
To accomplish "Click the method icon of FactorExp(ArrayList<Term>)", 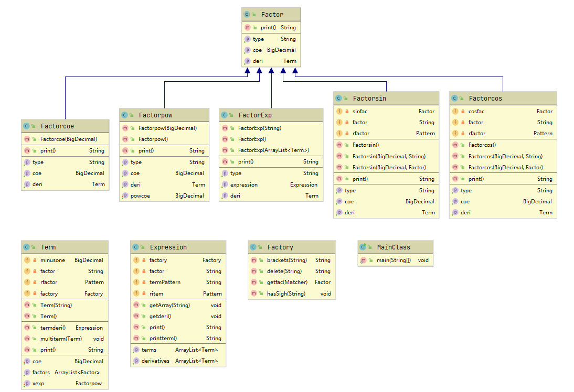I will (225, 150).
